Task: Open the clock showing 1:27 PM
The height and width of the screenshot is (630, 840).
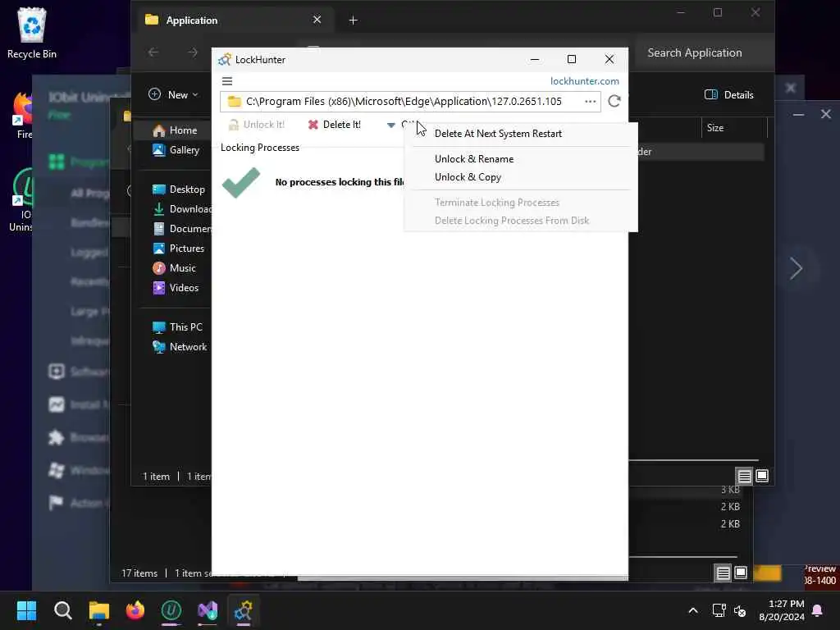Action: [782, 610]
